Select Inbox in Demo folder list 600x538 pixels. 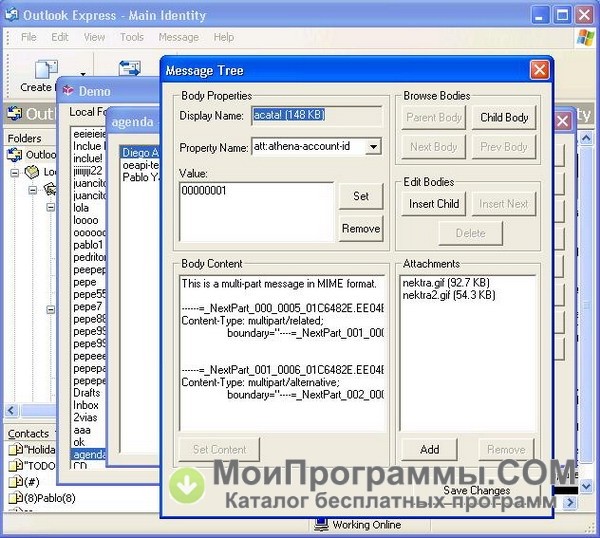(x=86, y=405)
